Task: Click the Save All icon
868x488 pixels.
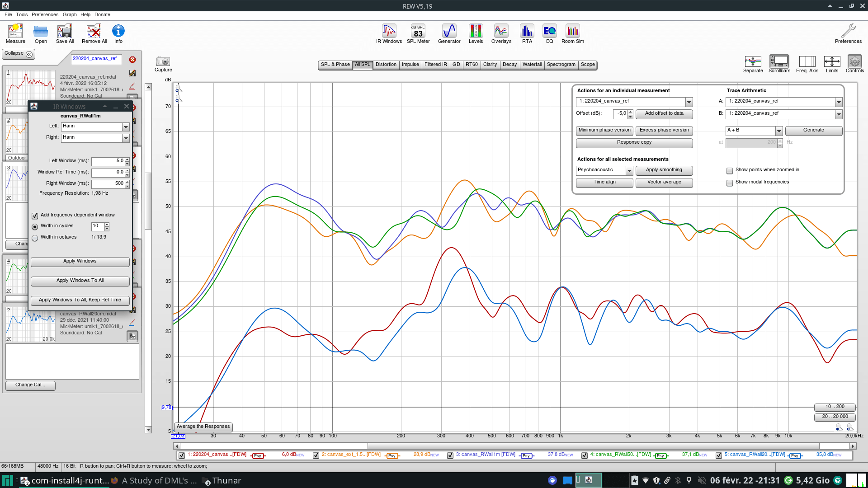Action: [65, 33]
